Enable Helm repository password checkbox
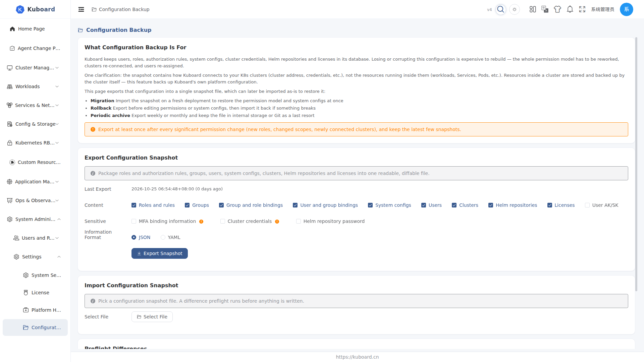 point(299,221)
